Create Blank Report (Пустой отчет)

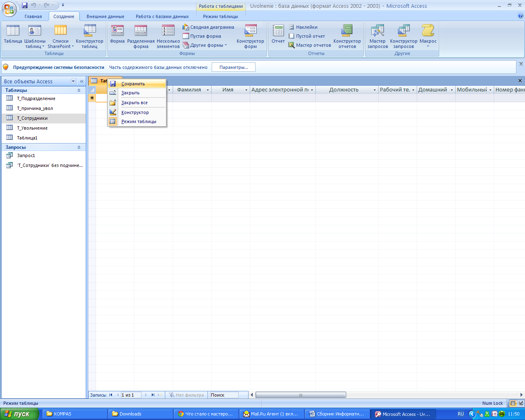click(307, 36)
